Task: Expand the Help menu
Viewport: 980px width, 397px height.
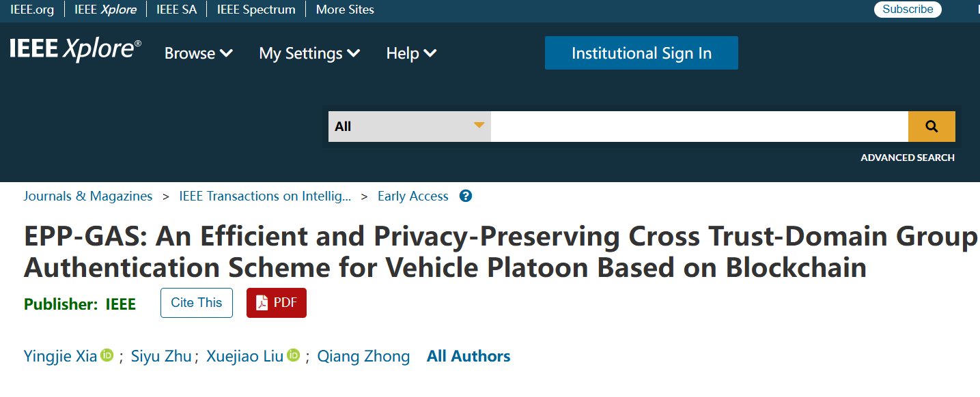Action: tap(411, 53)
